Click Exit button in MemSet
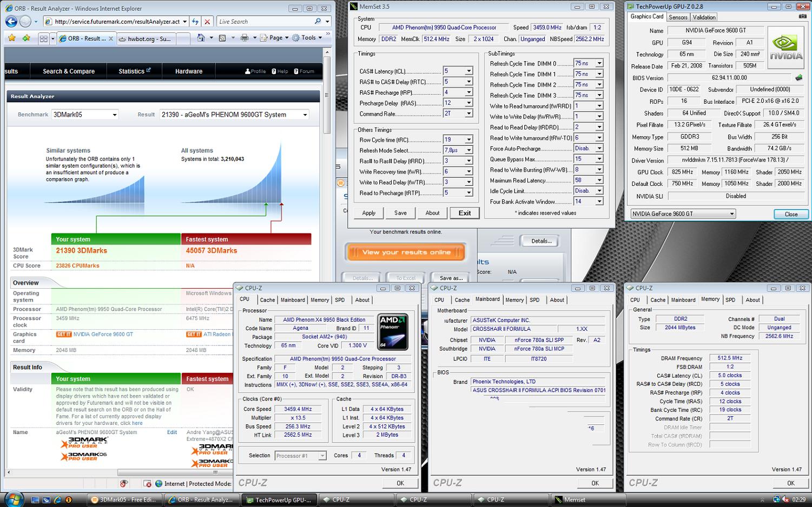 (465, 213)
